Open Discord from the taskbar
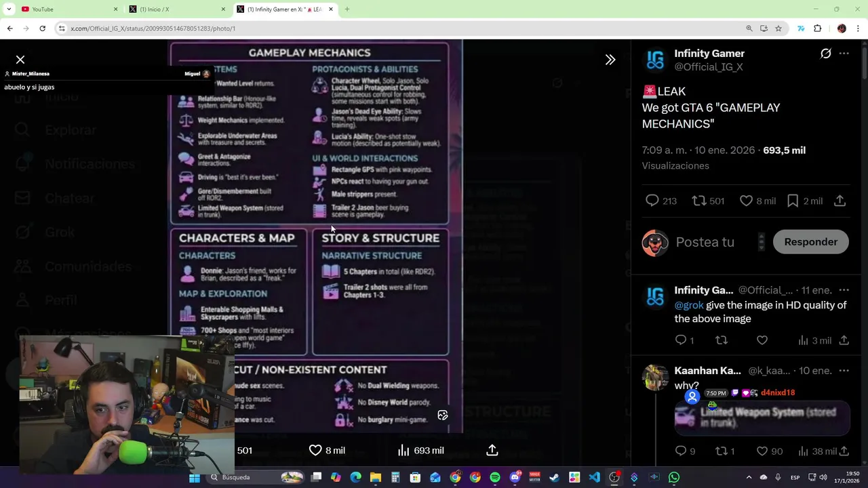Viewport: 868px width, 488px height. 515,477
